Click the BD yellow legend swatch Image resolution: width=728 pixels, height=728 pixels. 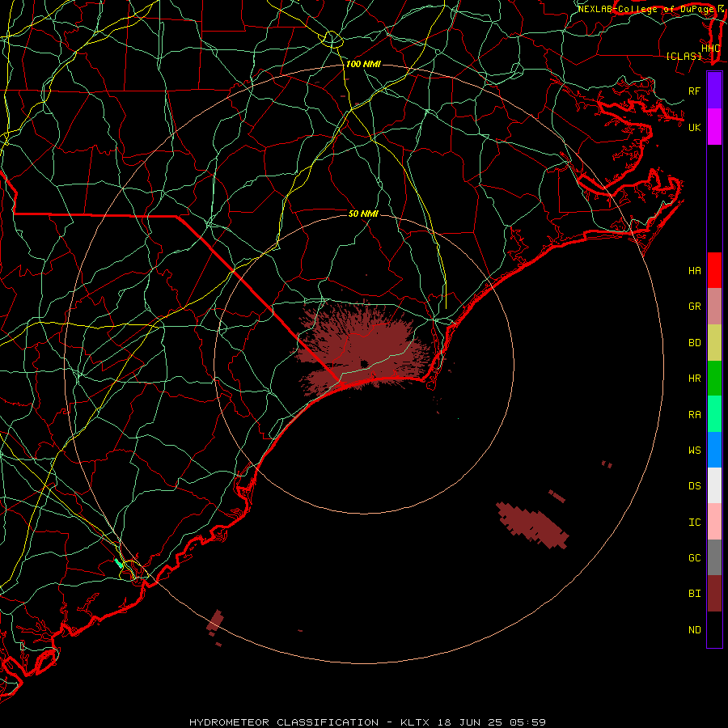pos(714,343)
